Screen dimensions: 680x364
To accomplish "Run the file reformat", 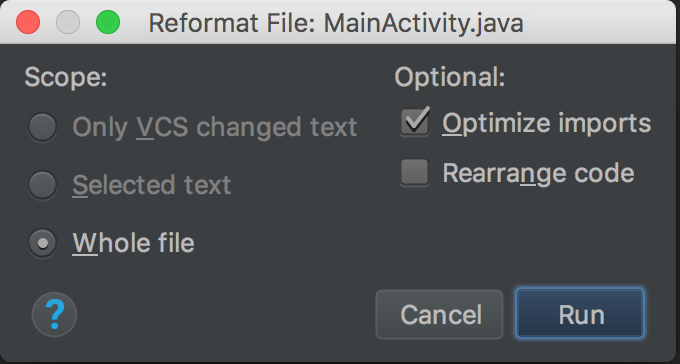I will coord(580,313).
